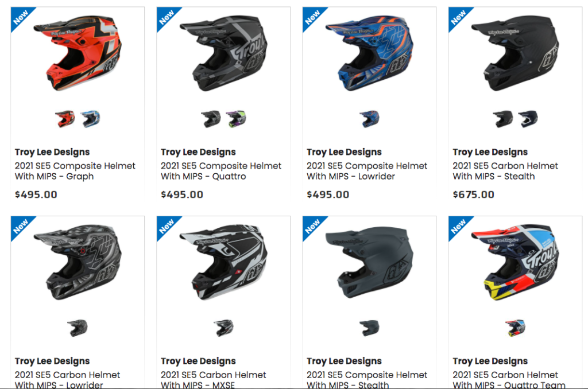View the Quattro Team Carbon helmet image
Viewport: 588px width, 389px height.
pos(515,262)
